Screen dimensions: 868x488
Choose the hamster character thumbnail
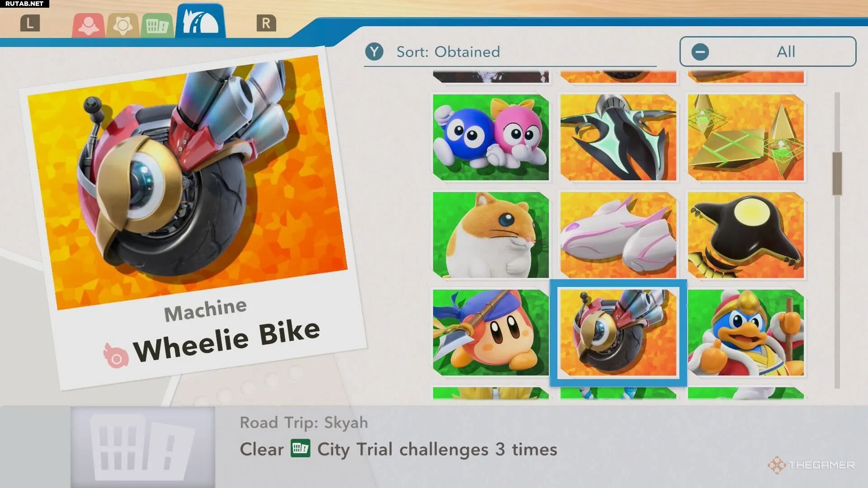tap(491, 235)
